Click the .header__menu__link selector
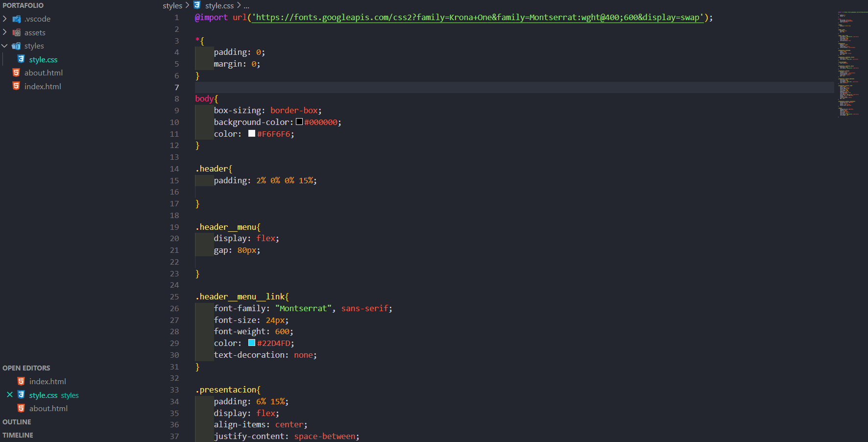Image resolution: width=868 pixels, height=442 pixels. [240, 297]
